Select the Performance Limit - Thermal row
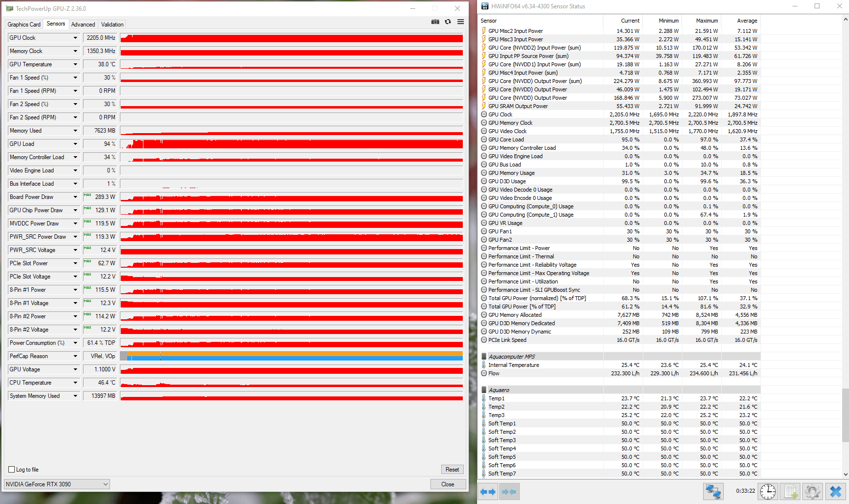The image size is (849, 504). click(619, 256)
